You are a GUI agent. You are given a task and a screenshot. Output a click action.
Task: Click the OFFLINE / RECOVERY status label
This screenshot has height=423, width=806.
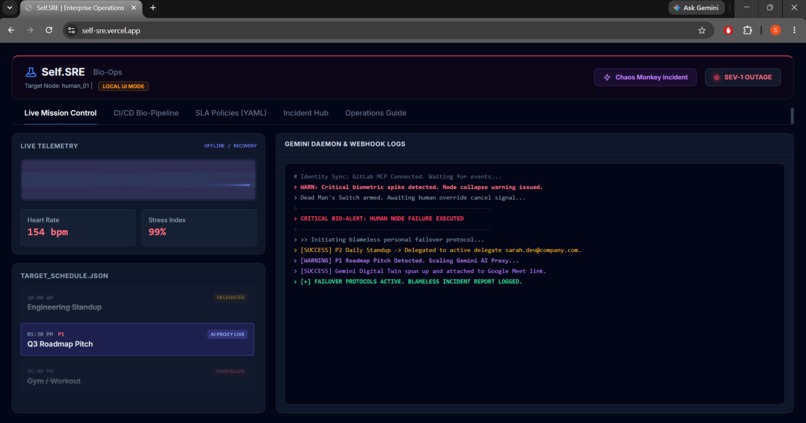pyautogui.click(x=230, y=146)
